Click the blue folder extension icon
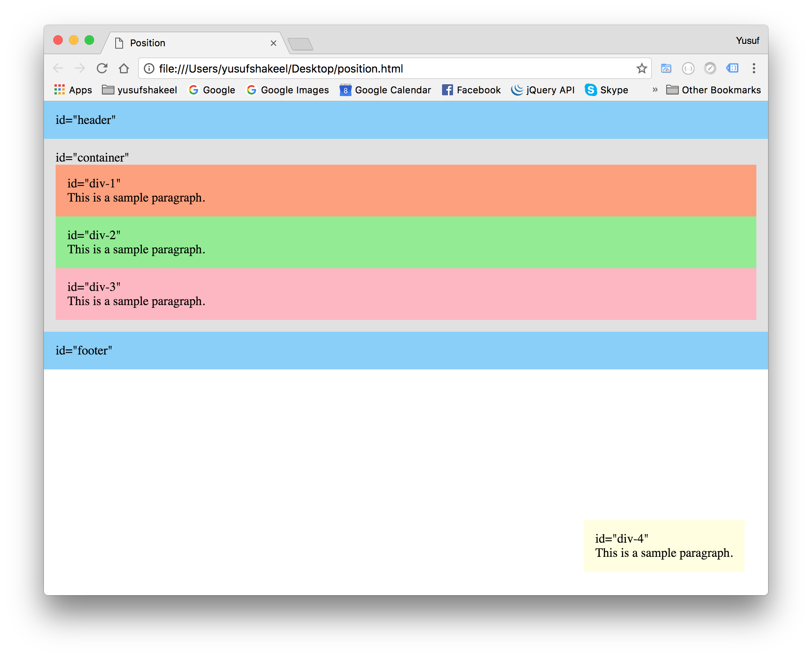This screenshot has width=812, height=658. [x=666, y=68]
